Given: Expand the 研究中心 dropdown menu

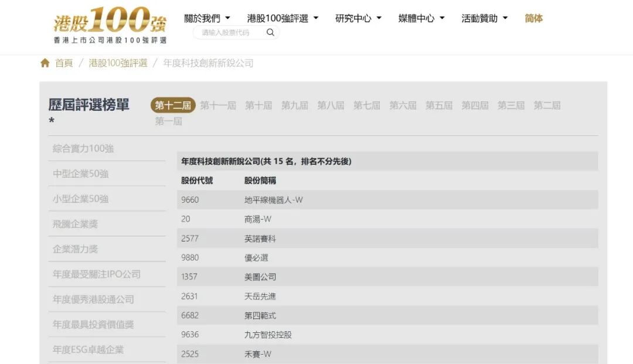Looking at the screenshot, I should [358, 18].
